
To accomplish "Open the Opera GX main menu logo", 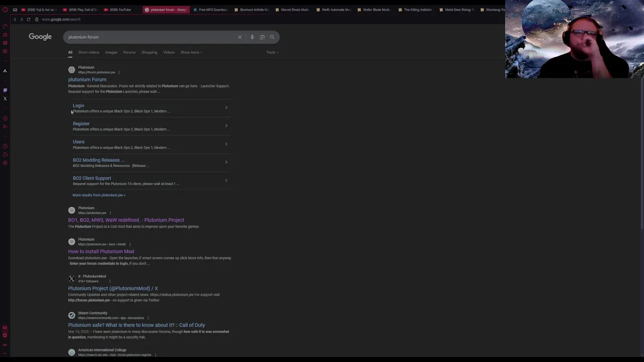I will [5, 10].
